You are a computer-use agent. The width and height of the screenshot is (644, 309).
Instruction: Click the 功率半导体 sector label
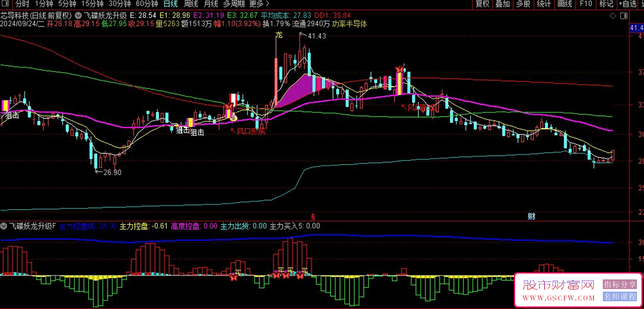pyautogui.click(x=350, y=24)
